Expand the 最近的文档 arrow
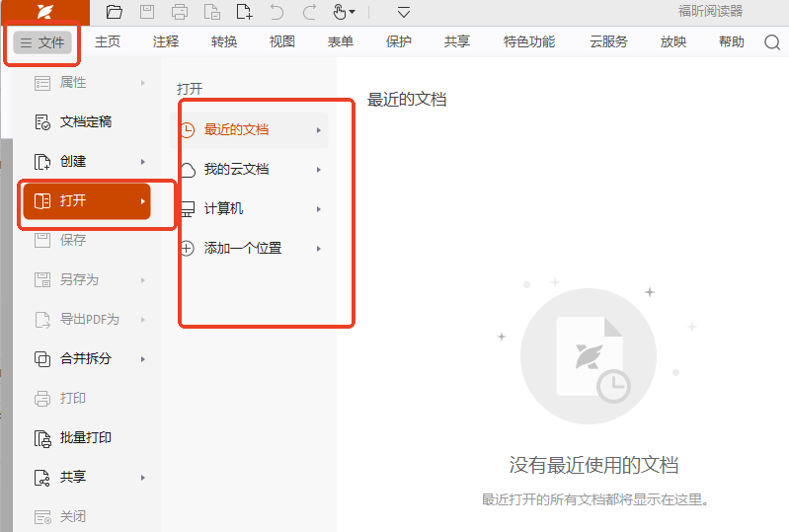Viewport: 789px width, 532px height. pyautogui.click(x=319, y=130)
